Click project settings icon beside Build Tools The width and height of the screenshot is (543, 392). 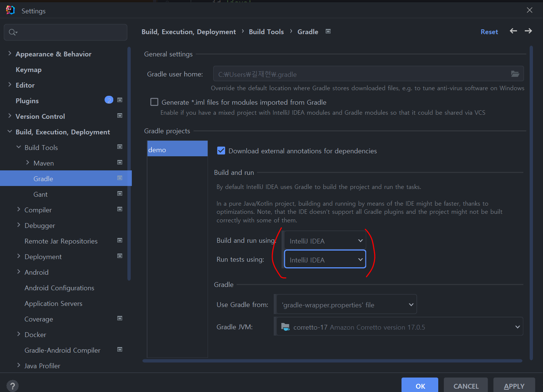coord(120,147)
